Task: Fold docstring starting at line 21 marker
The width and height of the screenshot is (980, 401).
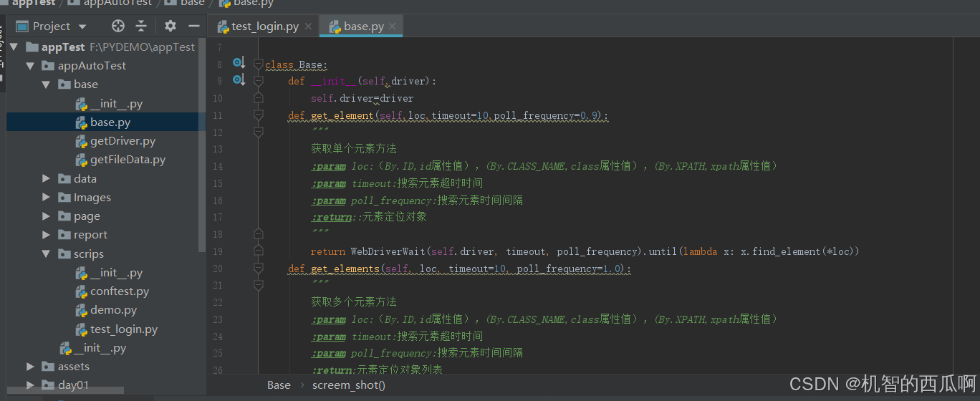Action: (x=259, y=285)
